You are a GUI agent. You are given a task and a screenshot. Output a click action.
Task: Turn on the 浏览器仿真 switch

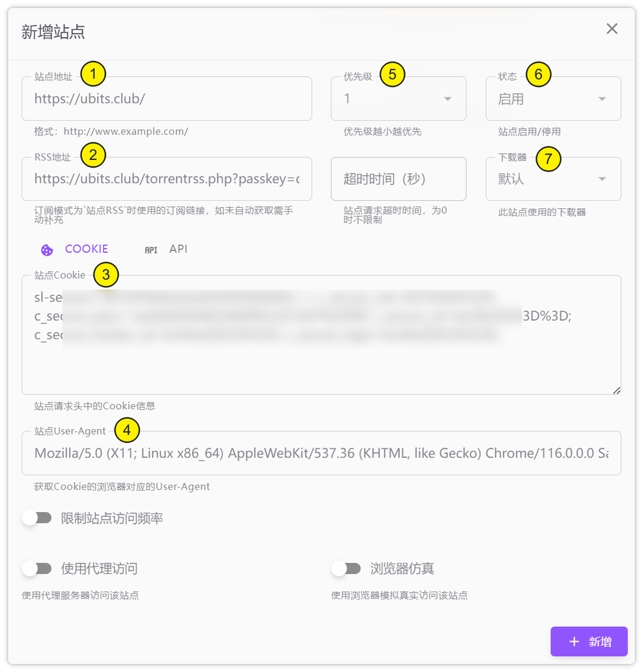click(x=346, y=568)
